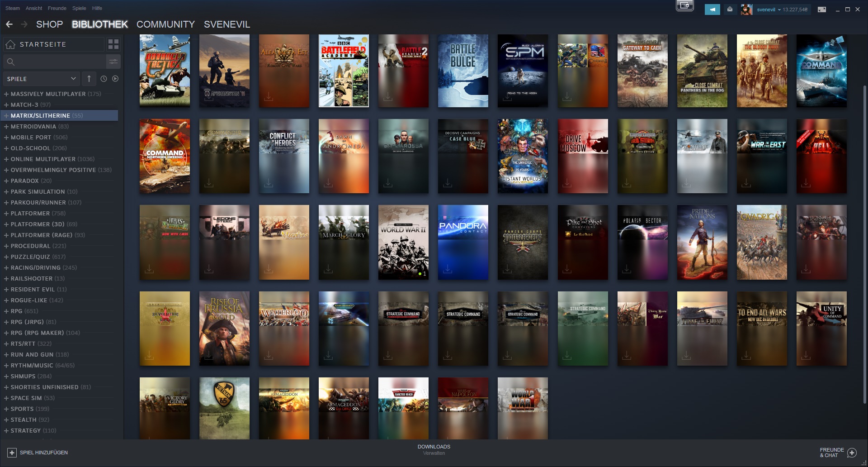Click download icon on Unity of Command cover
Viewport: 868px width, 467px height.
click(x=806, y=356)
